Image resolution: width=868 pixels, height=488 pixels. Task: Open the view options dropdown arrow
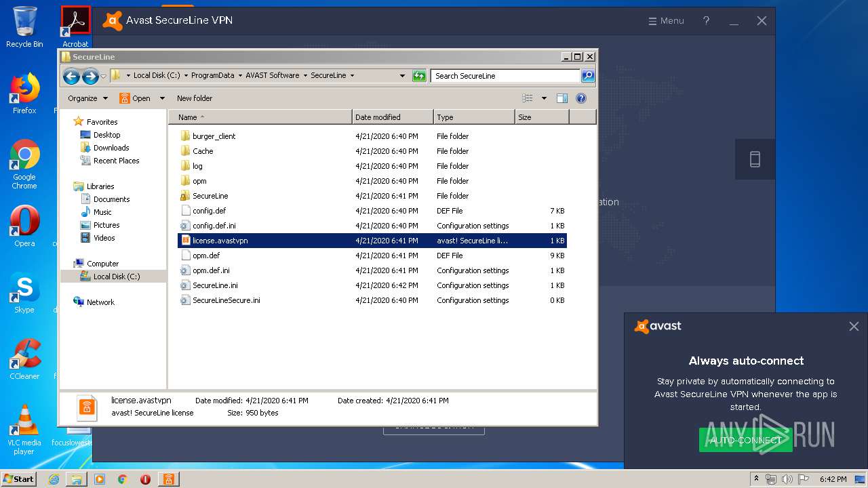(x=544, y=98)
